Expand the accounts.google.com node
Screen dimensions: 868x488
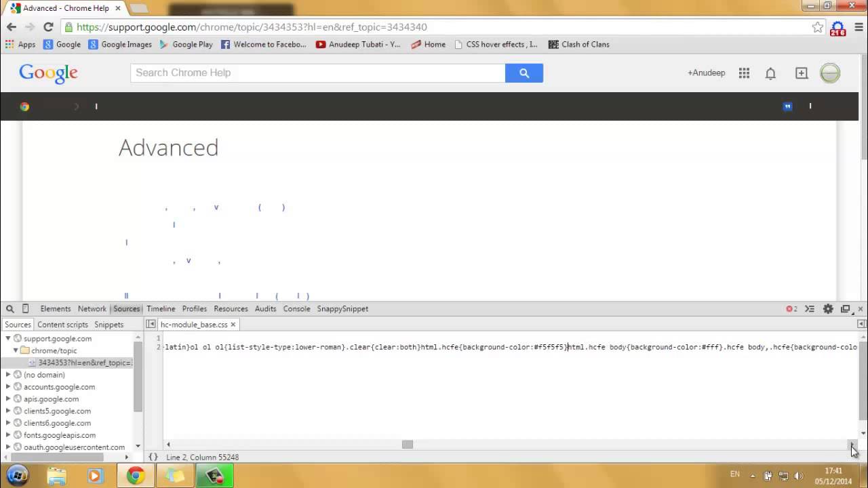(8, 387)
